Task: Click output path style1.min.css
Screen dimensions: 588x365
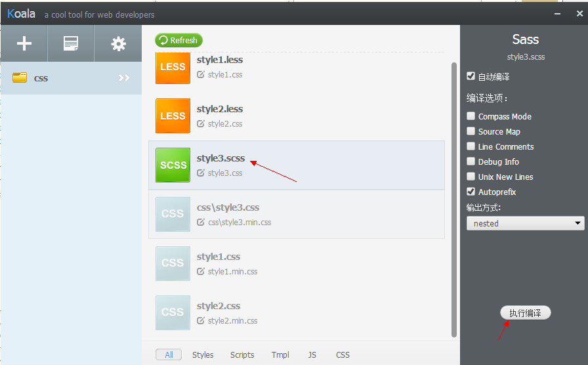Action: (x=232, y=272)
